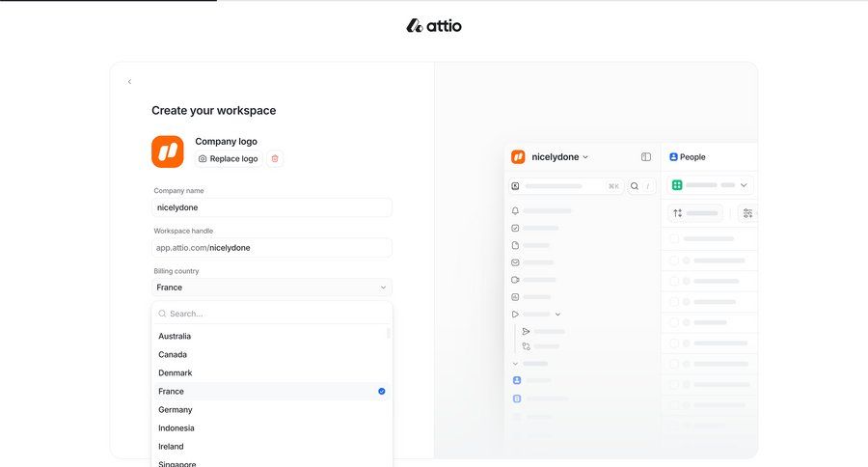Go back using the left chevron arrow

coord(129,82)
